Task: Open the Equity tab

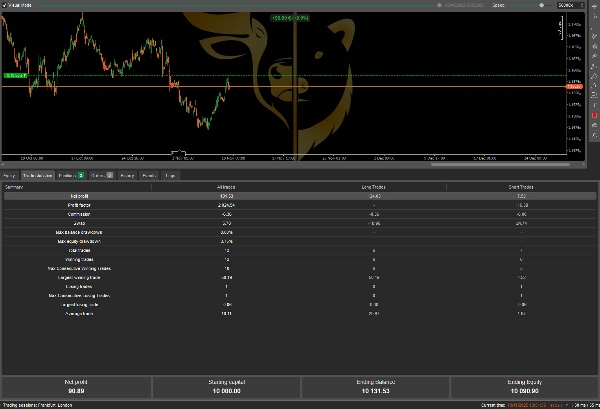Action: pyautogui.click(x=9, y=176)
